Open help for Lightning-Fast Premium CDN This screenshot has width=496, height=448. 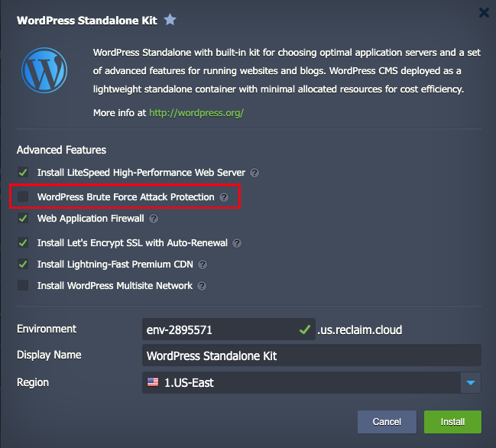tap(203, 265)
